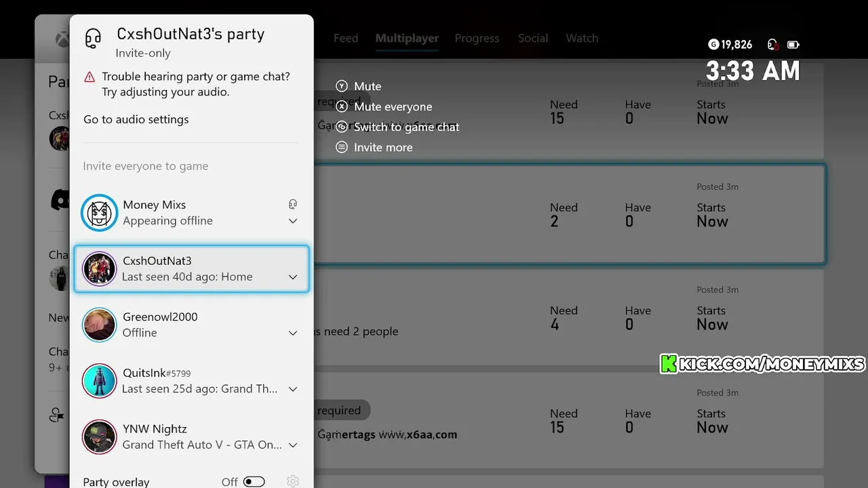Expand YNW Nightz member options chevron
The height and width of the screenshot is (488, 868).
tap(293, 445)
